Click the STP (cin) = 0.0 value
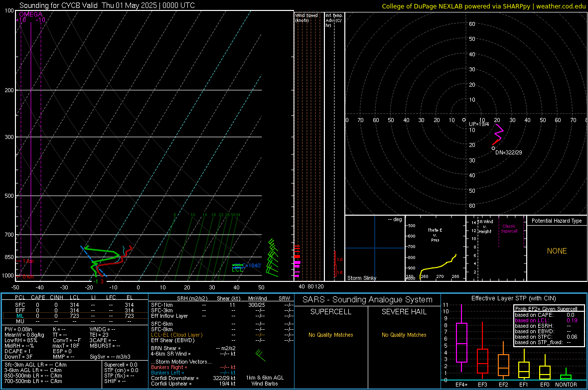This screenshot has height=390, width=588. pos(121,370)
